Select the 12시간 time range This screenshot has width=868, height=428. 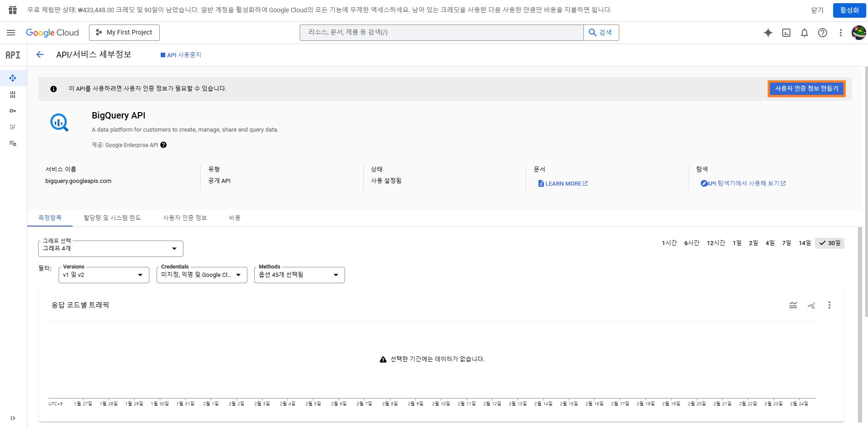point(716,243)
